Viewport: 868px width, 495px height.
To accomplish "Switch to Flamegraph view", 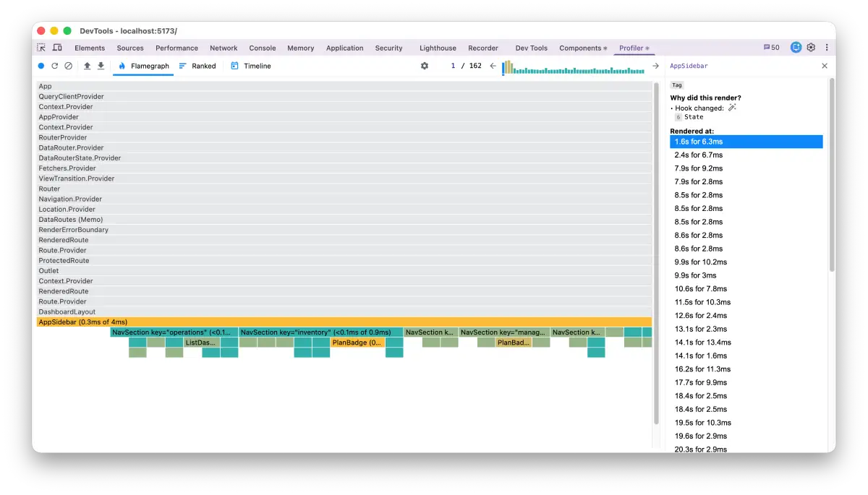I will pos(143,66).
